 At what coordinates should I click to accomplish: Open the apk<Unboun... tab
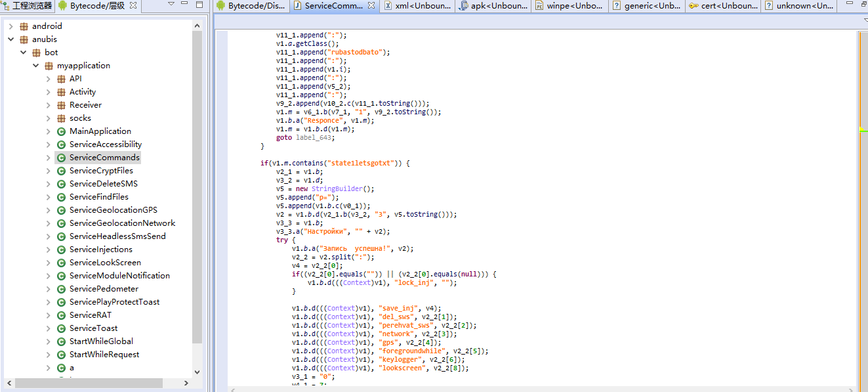(x=493, y=6)
